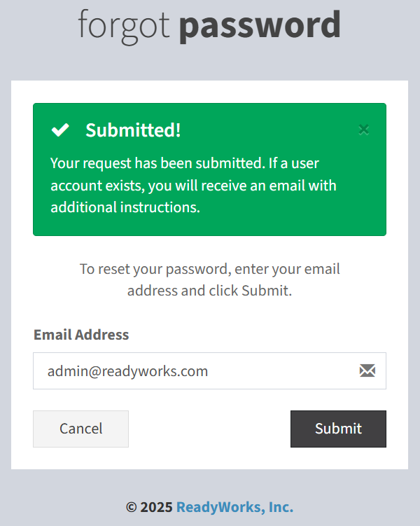
Task: Click the 'additional instructions.' alert line
Action: (x=125, y=207)
